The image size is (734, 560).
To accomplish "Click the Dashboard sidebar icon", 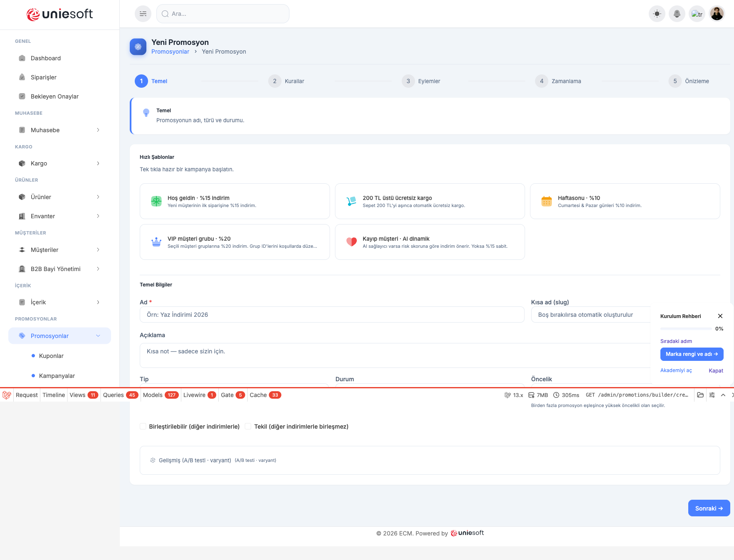I will click(x=22, y=58).
